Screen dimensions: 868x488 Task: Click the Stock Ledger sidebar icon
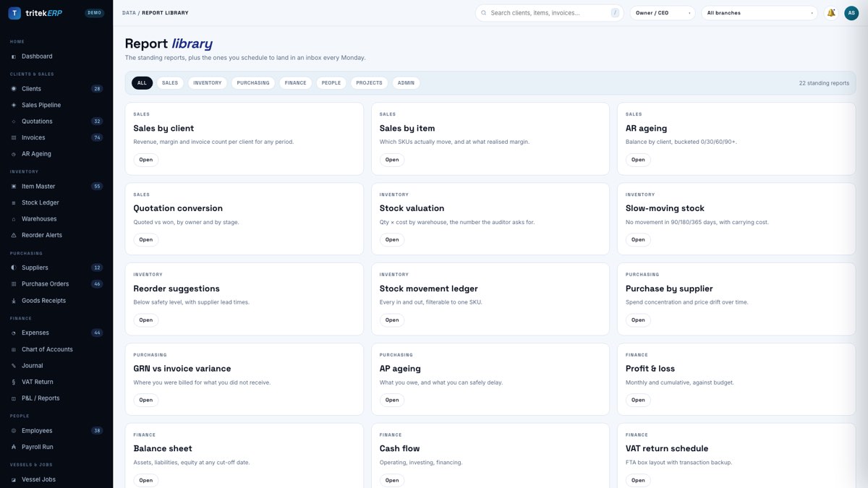tap(14, 202)
